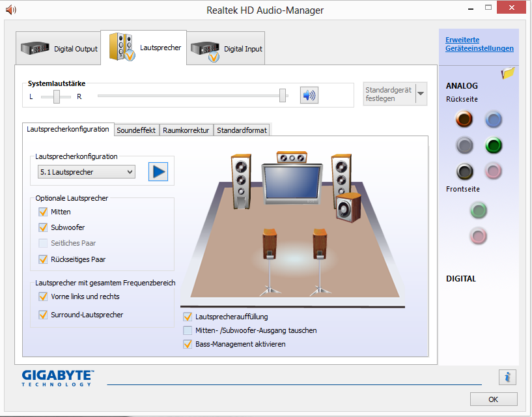
Task: Enable Mitten-/Subwoofer-Ausgang tauschen
Action: click(188, 330)
